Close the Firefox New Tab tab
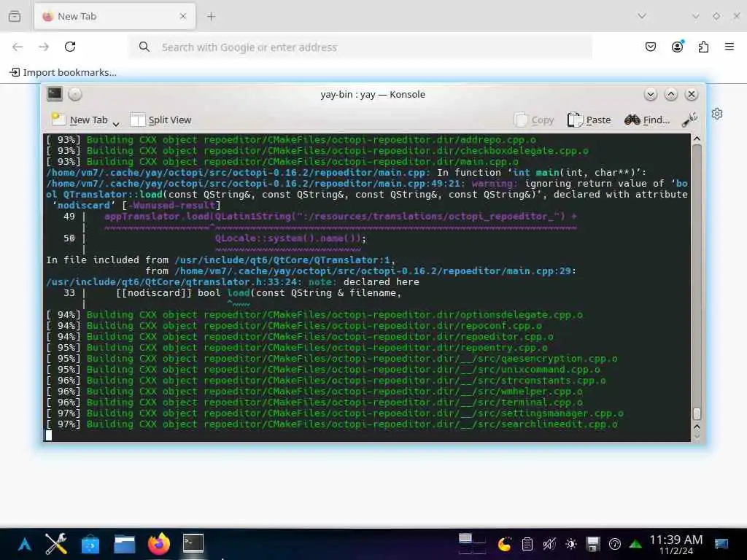Image resolution: width=747 pixels, height=560 pixels. click(183, 16)
